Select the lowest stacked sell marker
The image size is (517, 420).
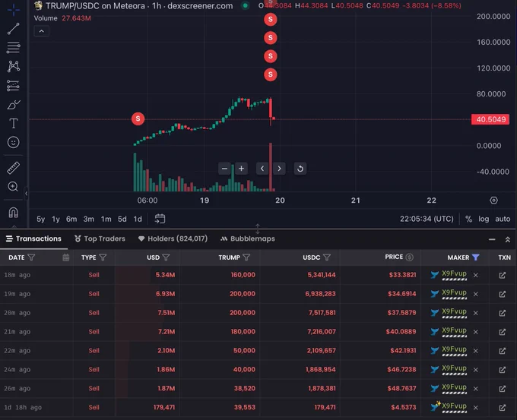click(271, 74)
